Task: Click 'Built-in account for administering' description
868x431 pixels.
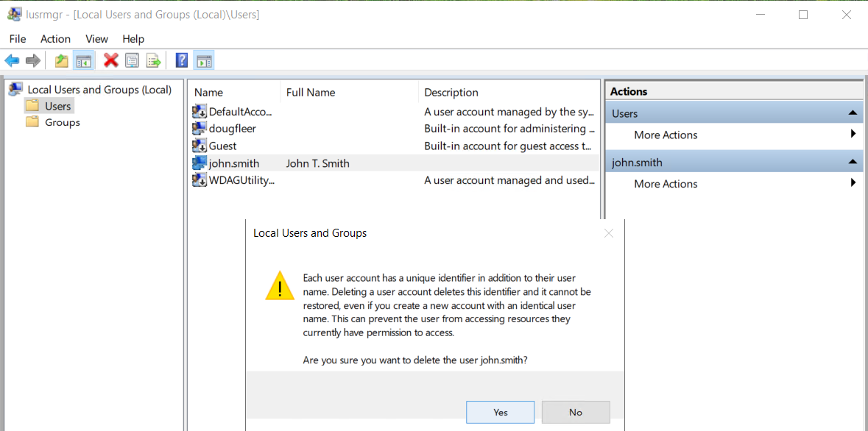Action: [510, 129]
